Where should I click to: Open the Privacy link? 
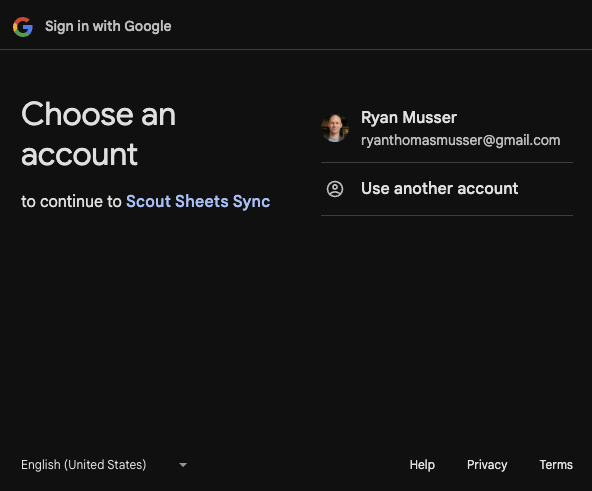tap(487, 465)
